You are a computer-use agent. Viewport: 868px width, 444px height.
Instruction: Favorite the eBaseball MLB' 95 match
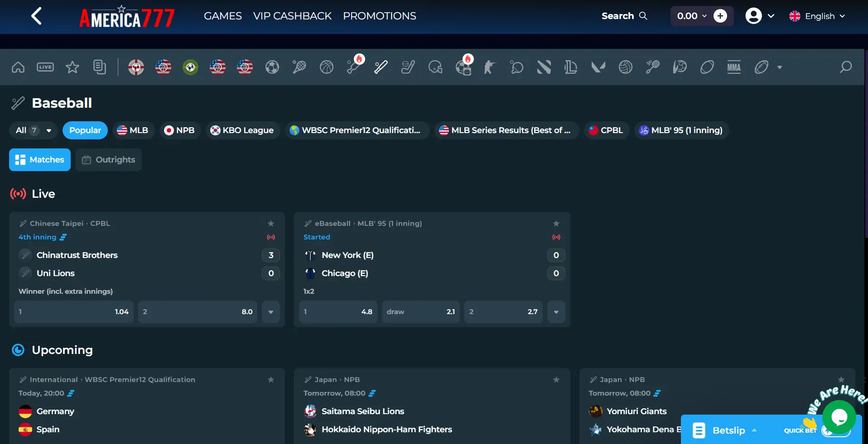point(556,223)
